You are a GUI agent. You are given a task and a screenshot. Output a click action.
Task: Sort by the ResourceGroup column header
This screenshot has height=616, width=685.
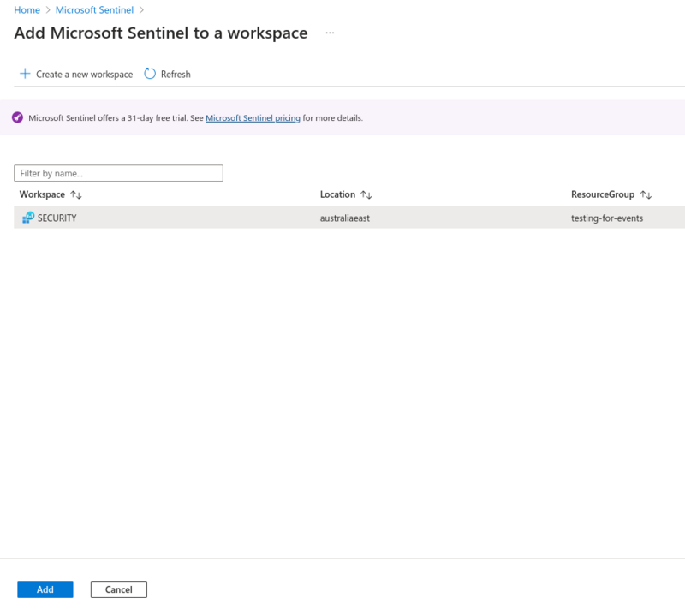click(x=603, y=194)
